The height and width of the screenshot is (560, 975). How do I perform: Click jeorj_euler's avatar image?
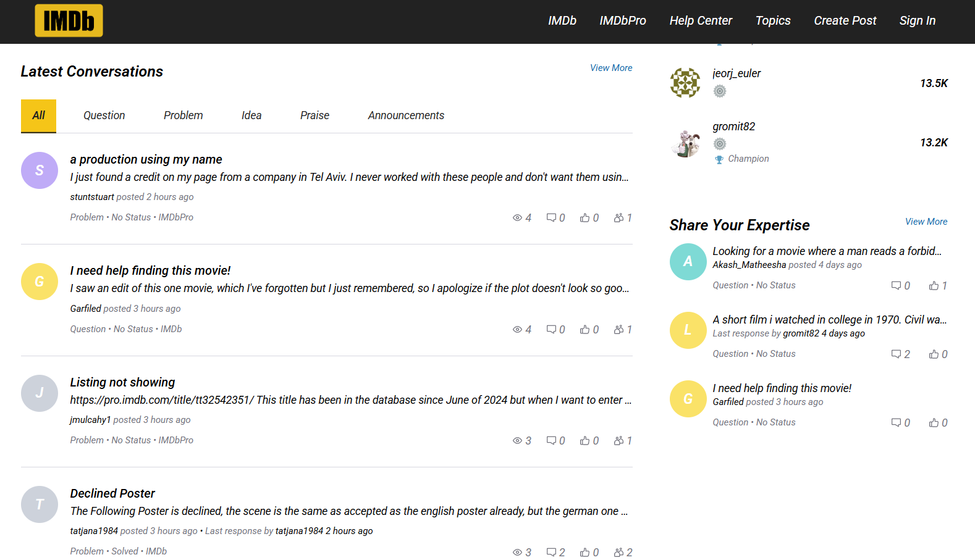point(685,83)
